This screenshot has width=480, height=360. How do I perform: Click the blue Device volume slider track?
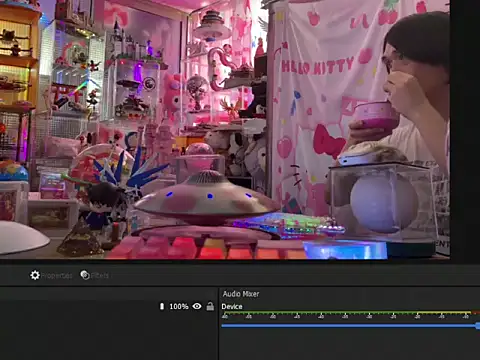[x=350, y=325]
